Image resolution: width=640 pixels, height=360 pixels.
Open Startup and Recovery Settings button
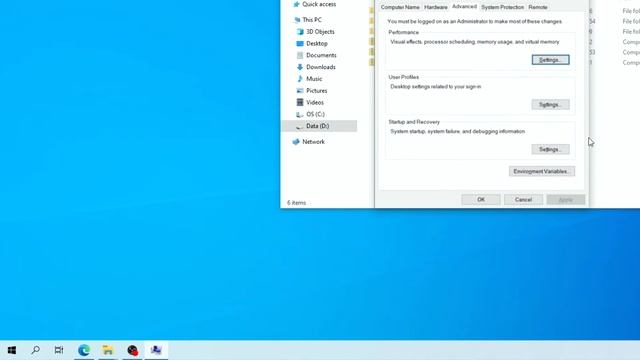[x=550, y=149]
